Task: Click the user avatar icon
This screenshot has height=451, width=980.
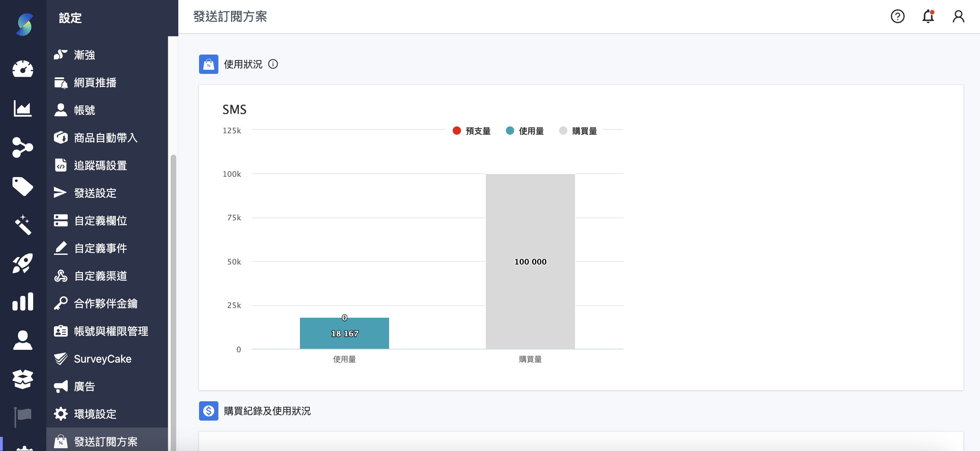Action: 958,17
